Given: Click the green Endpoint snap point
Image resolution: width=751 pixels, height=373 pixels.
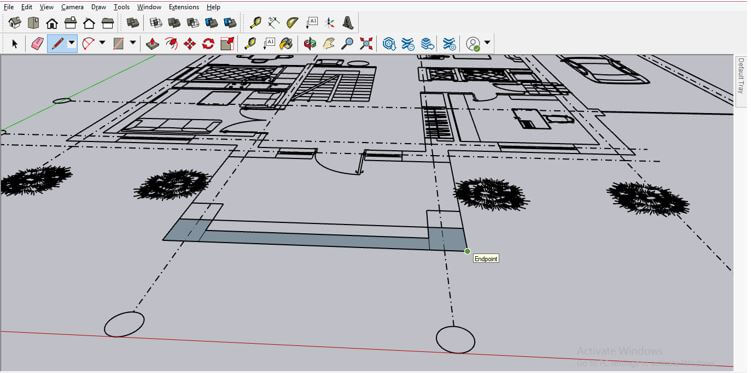Looking at the screenshot, I should click(467, 251).
